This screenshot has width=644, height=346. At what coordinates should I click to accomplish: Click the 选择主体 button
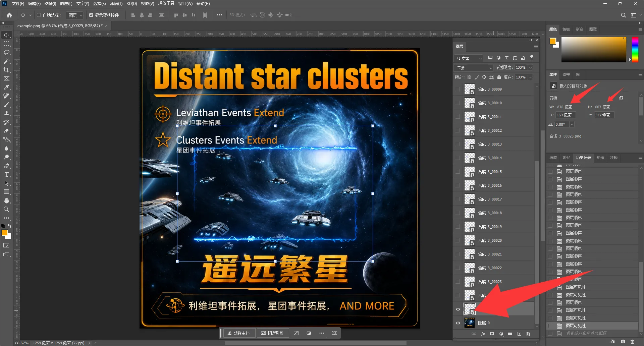pyautogui.click(x=239, y=333)
